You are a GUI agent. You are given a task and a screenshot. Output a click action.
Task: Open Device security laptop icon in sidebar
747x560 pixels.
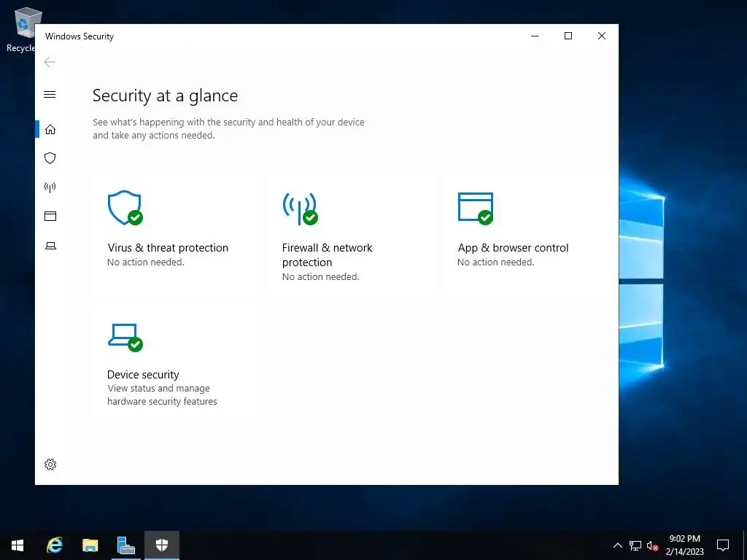(50, 246)
